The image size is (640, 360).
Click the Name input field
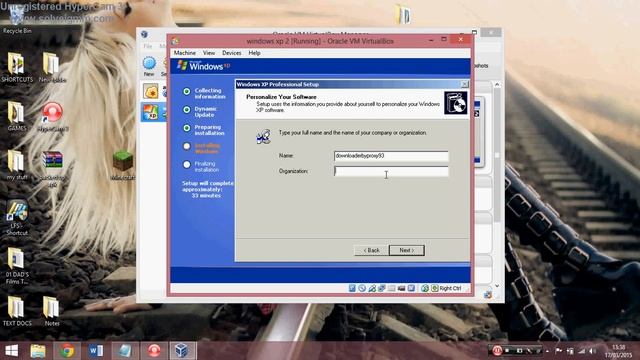tap(391, 156)
